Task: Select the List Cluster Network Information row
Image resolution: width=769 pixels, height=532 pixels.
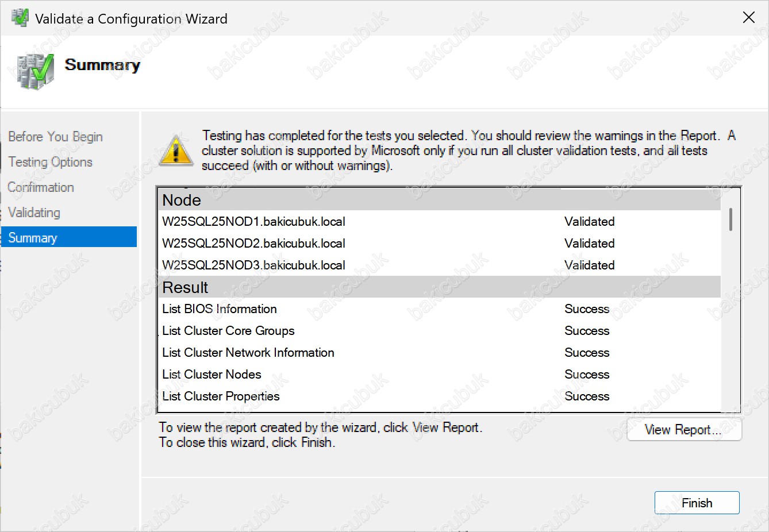Action: (248, 353)
